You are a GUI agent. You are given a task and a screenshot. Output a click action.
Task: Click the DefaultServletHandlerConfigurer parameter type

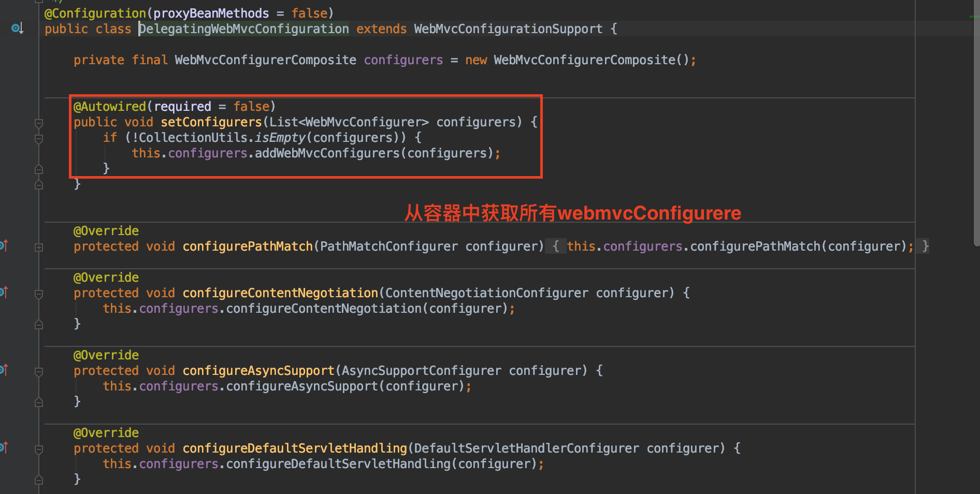[526, 448]
